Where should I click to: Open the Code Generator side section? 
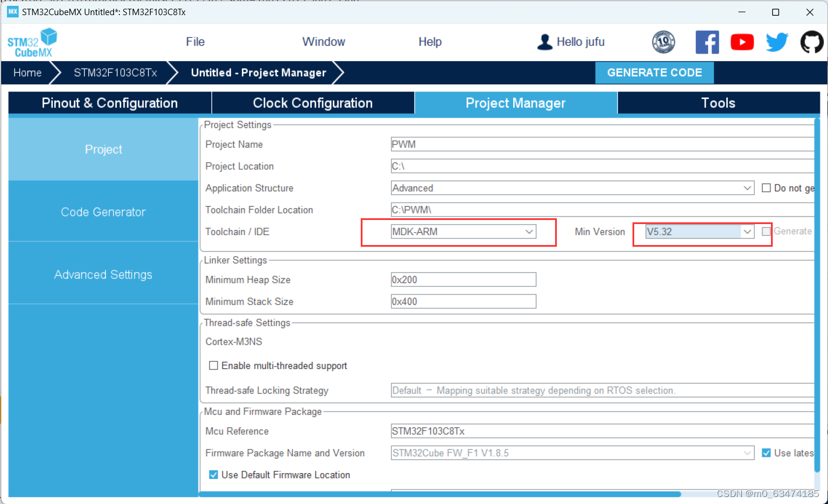tap(104, 212)
